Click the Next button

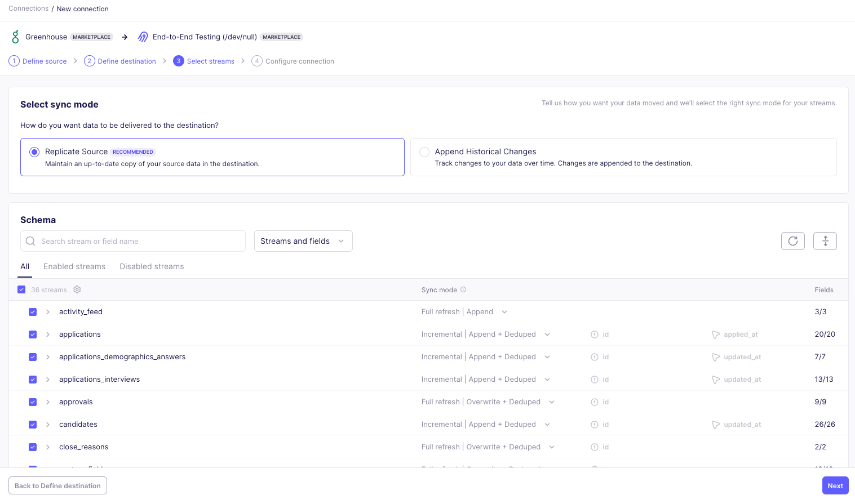(x=835, y=485)
